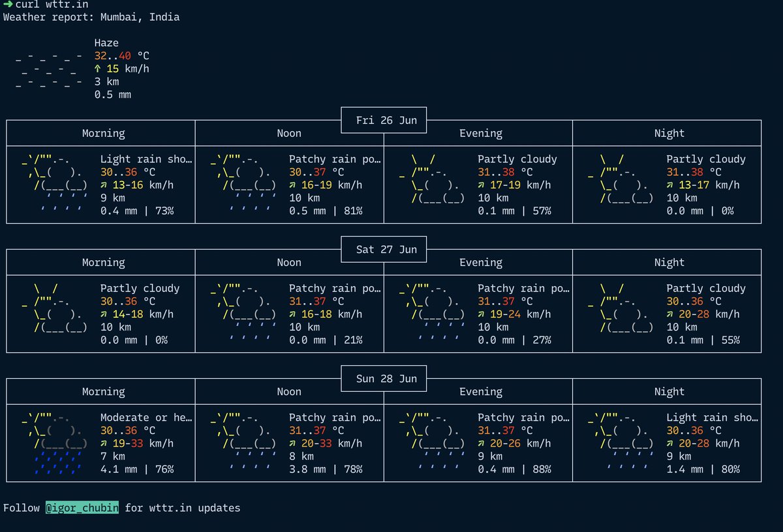Click Saturday Night precipitation '0.1 mm | 55%'

click(703, 340)
